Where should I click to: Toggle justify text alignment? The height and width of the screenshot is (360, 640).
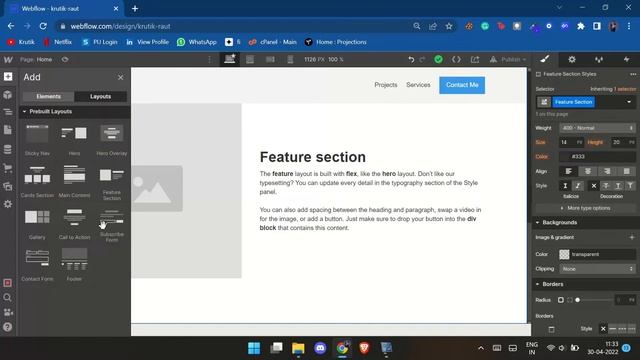627,171
